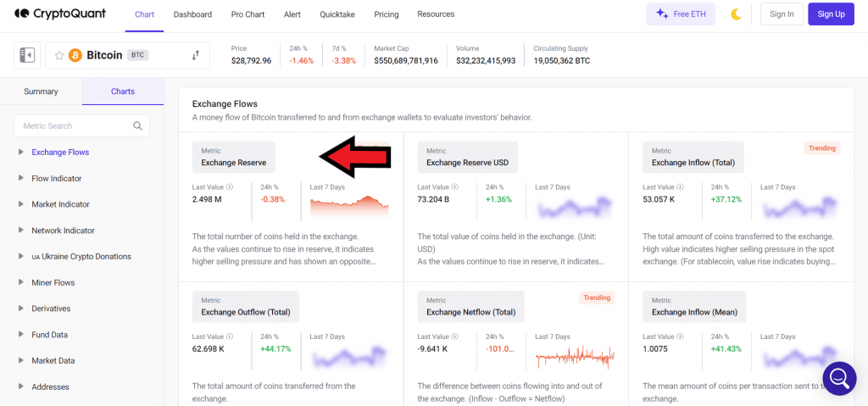Collapse the sidebar panel icon
Viewport: 868px width, 406px height.
[27, 55]
